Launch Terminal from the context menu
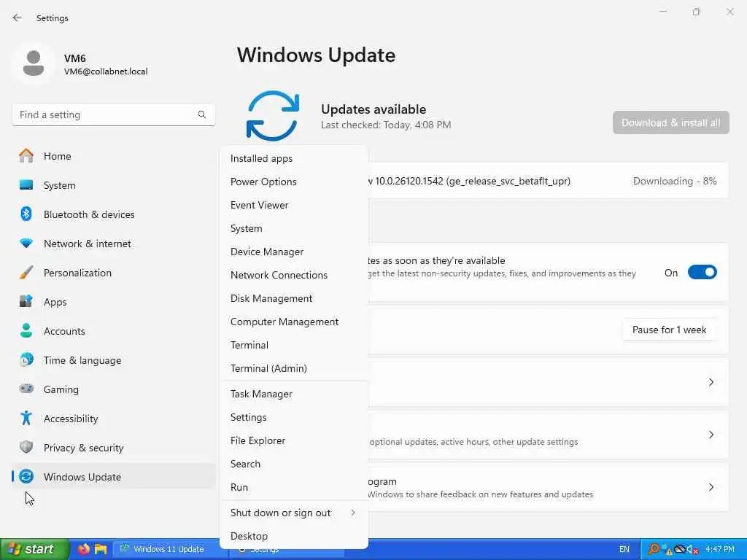The height and width of the screenshot is (560, 747). 294,345
